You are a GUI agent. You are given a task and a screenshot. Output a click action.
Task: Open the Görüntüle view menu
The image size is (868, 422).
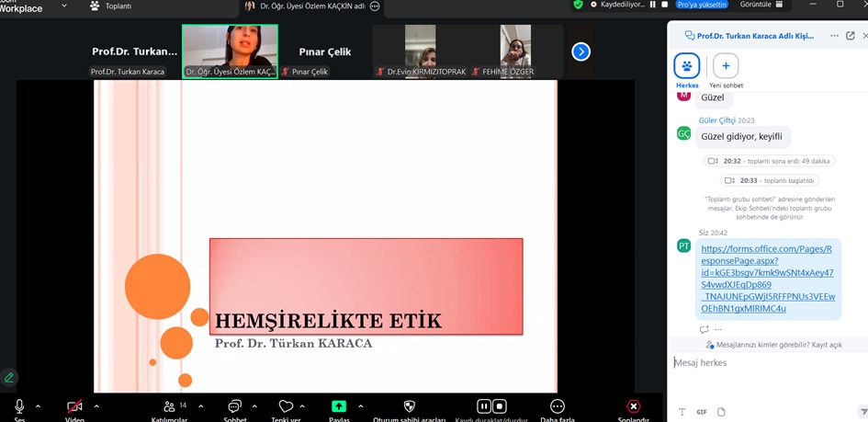tap(761, 5)
